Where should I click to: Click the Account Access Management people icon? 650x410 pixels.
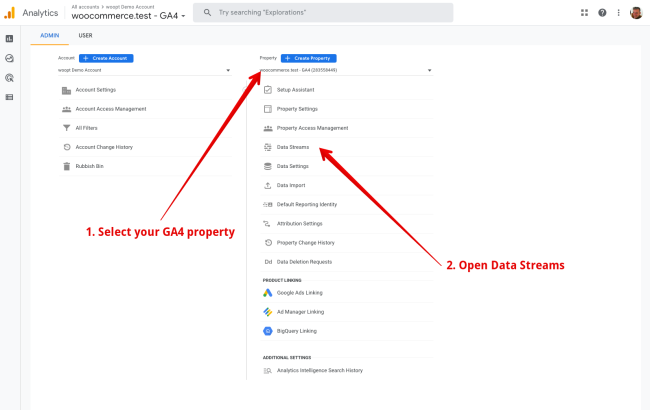pos(66,109)
